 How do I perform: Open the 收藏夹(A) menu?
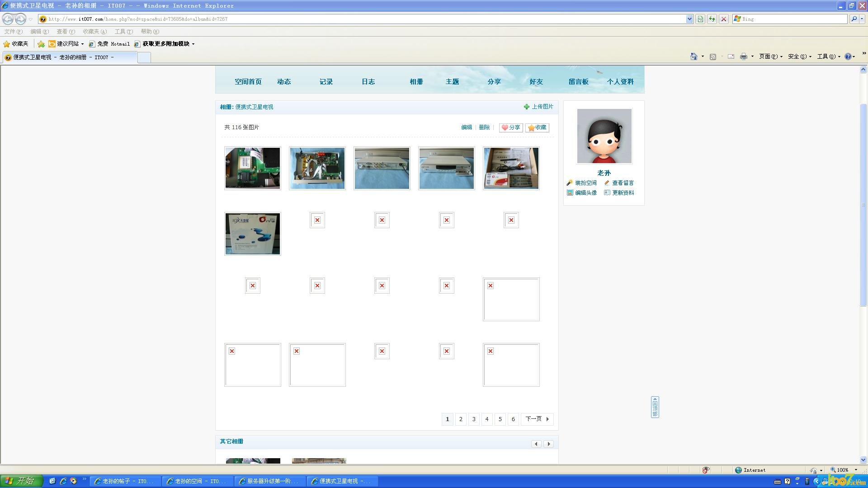tap(94, 32)
